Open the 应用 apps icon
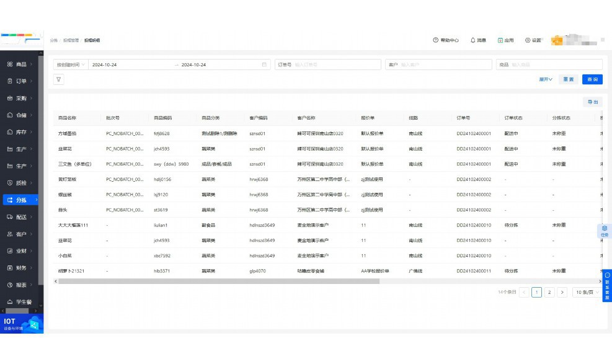The image size is (612, 364). click(506, 40)
